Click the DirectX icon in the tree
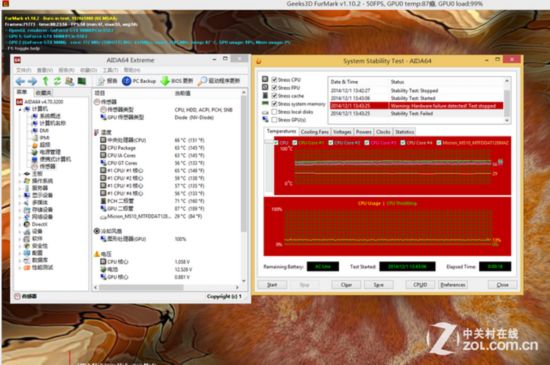This screenshot has width=550, height=365. pos(27,224)
